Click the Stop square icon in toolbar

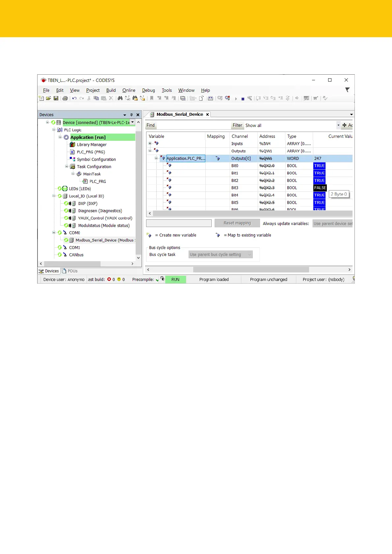pyautogui.click(x=243, y=99)
